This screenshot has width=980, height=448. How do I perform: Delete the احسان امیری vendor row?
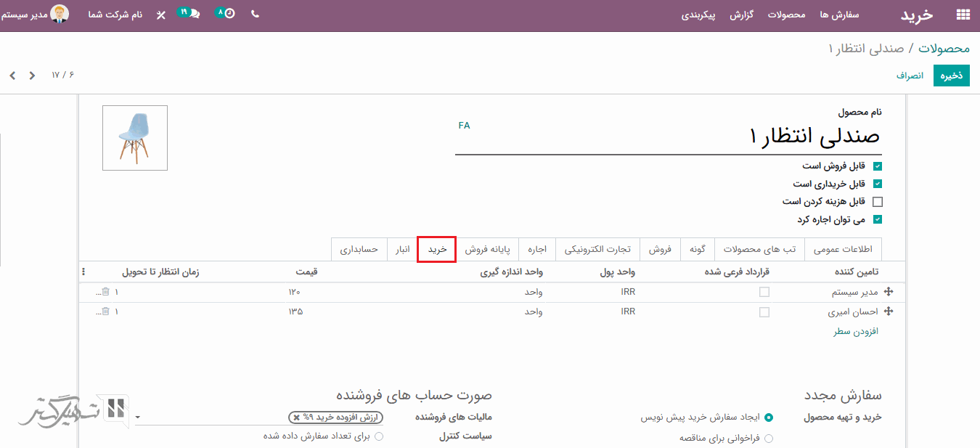point(106,311)
